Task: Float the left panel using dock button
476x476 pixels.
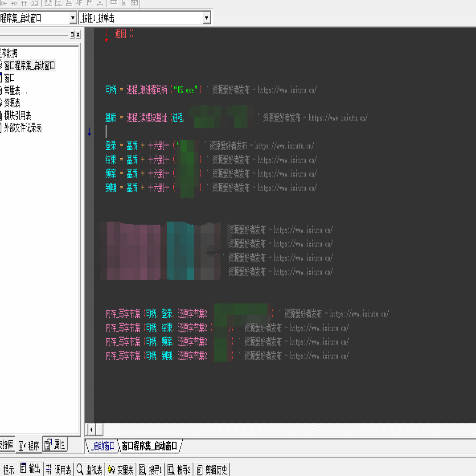Action: [x=72, y=35]
